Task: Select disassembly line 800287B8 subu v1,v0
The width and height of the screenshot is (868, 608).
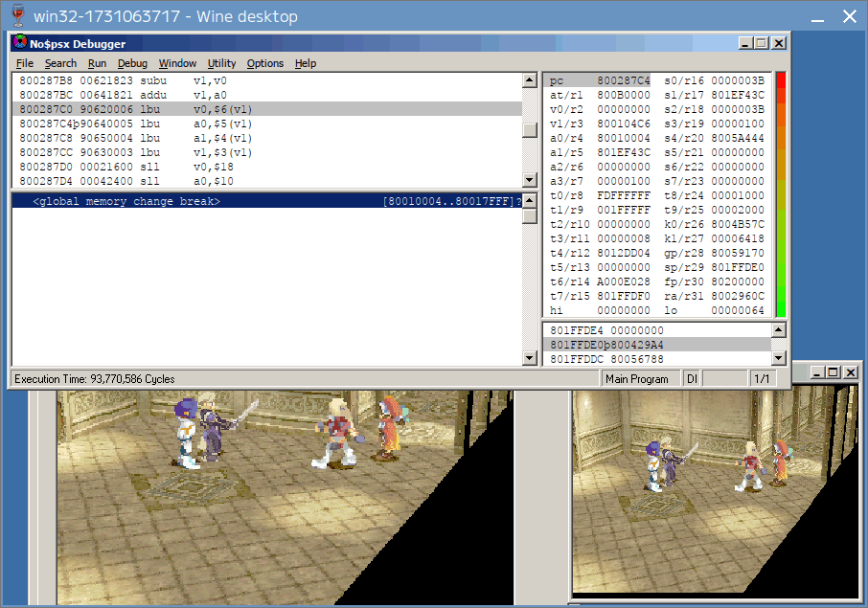Action: coord(267,80)
